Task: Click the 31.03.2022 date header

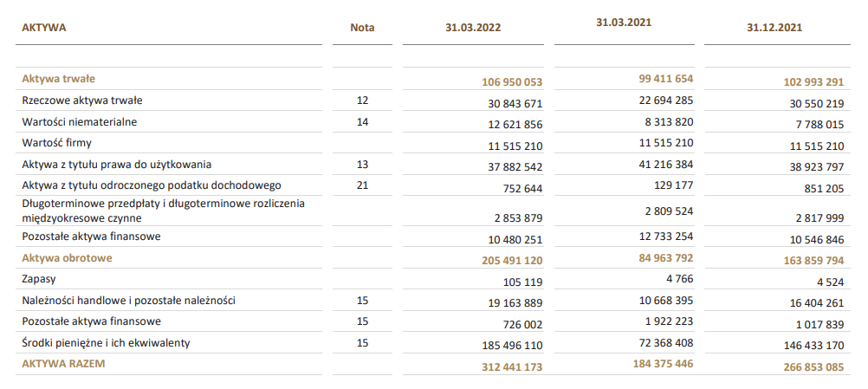Action: 473,28
